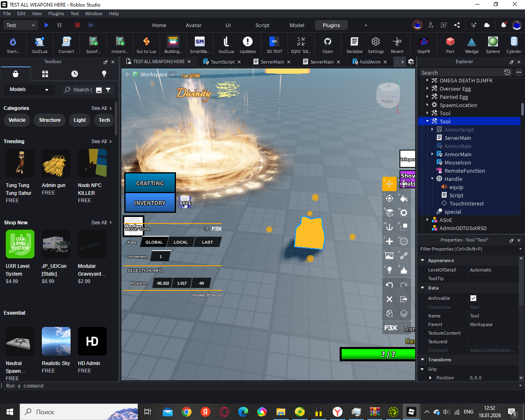Open the Test mode dropdown
The width and height of the screenshot is (525, 420).
tap(21, 25)
